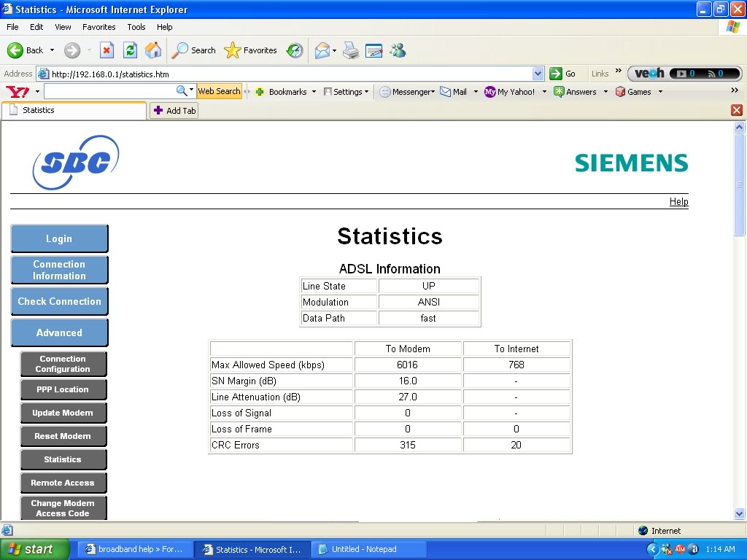
Task: Open the Back button history dropdown arrow
Action: click(52, 50)
